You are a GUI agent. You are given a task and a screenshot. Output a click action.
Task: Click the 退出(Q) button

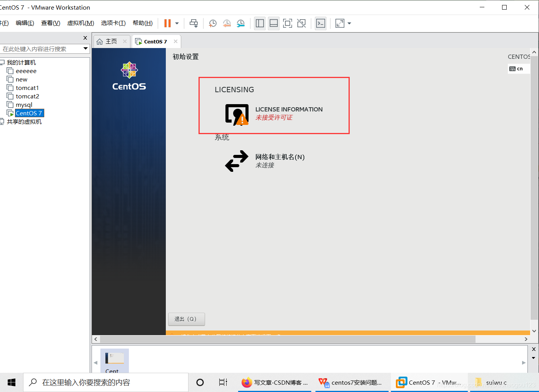187,319
